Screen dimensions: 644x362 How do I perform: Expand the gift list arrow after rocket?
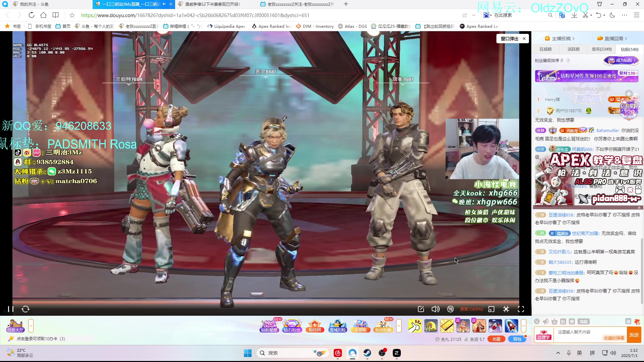coord(523,326)
